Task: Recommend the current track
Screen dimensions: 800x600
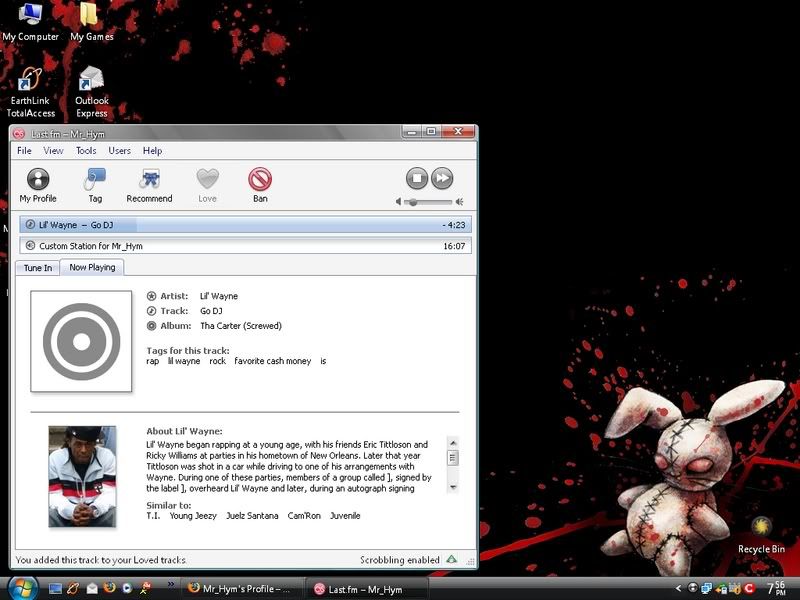Action: [149, 181]
